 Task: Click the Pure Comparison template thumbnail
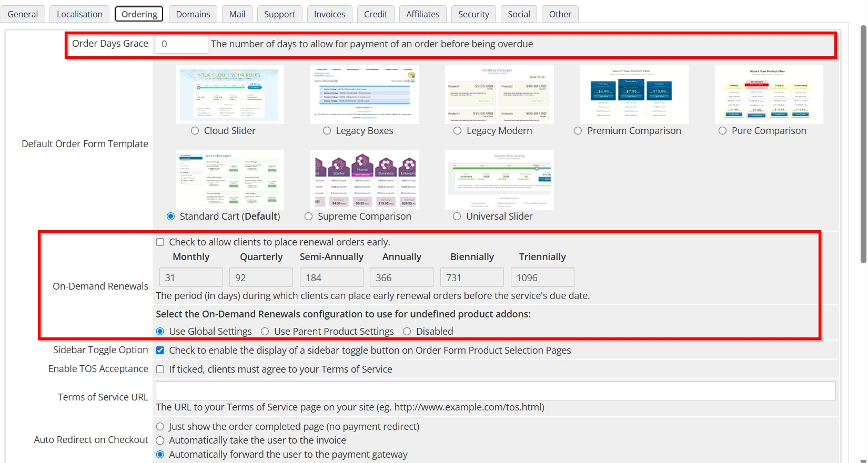point(769,95)
